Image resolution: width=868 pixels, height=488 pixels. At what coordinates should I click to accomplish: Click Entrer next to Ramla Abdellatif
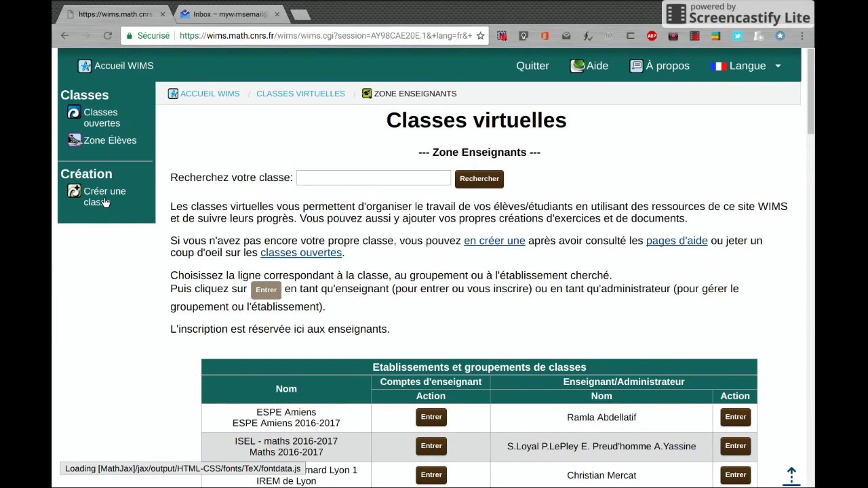[735, 417]
